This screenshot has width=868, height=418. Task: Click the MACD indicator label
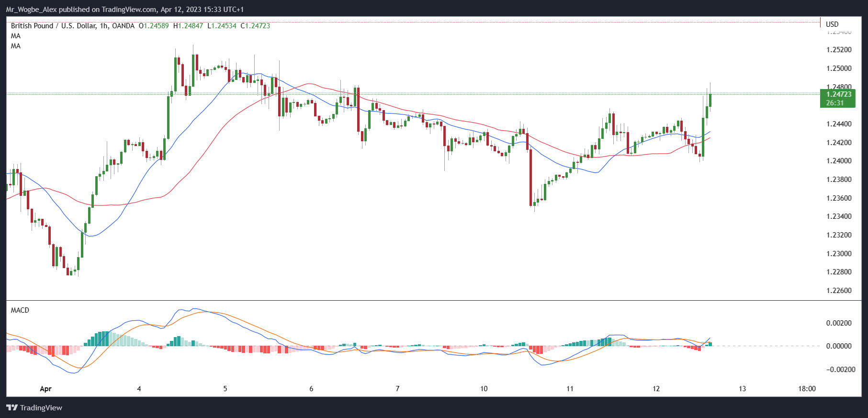coord(20,310)
